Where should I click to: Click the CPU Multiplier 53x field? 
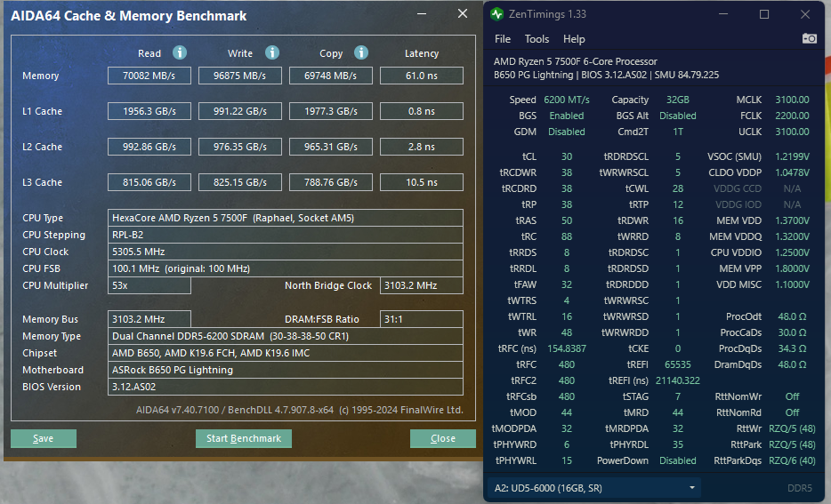click(149, 285)
